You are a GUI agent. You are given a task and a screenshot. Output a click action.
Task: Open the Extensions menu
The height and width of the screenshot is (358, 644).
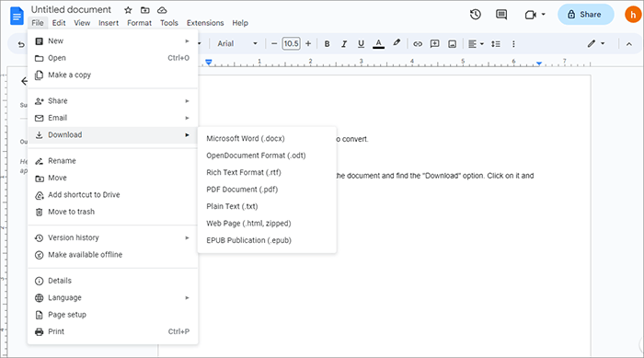(x=205, y=23)
